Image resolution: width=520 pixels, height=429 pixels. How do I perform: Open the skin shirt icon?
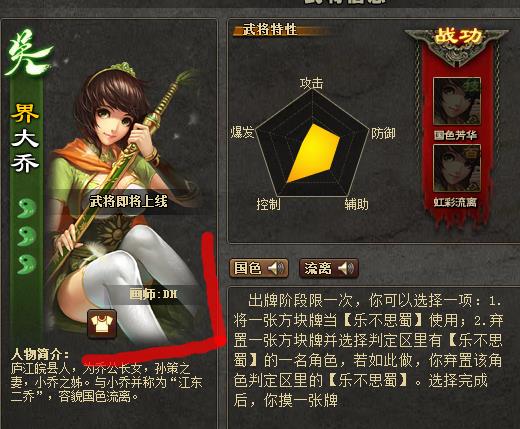tap(102, 323)
